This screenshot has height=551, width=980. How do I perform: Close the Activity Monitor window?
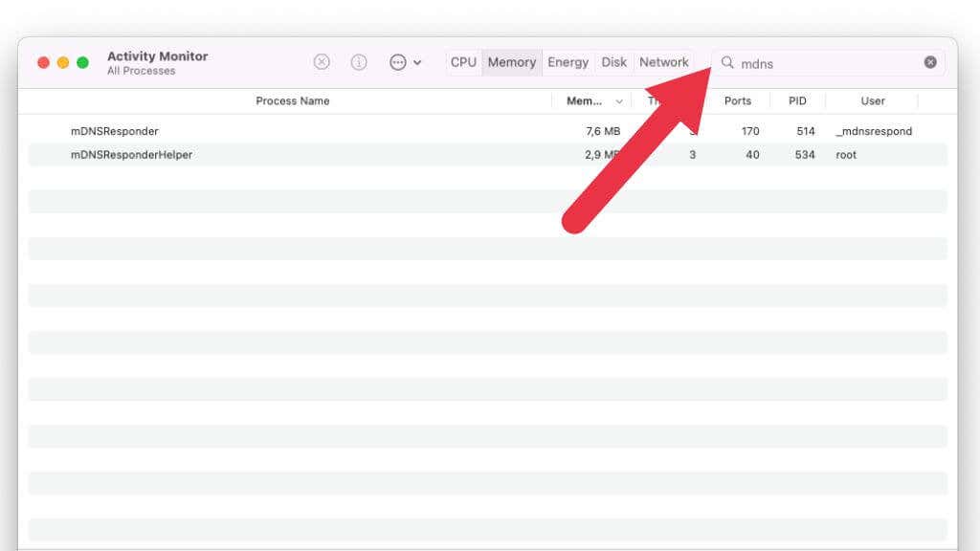coord(43,62)
